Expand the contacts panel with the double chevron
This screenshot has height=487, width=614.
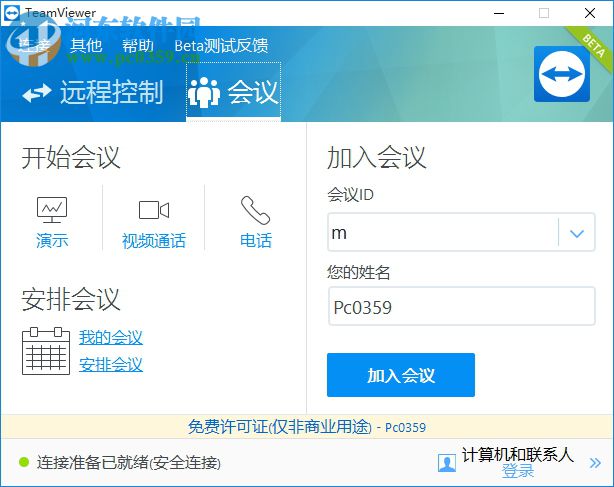pyautogui.click(x=595, y=463)
